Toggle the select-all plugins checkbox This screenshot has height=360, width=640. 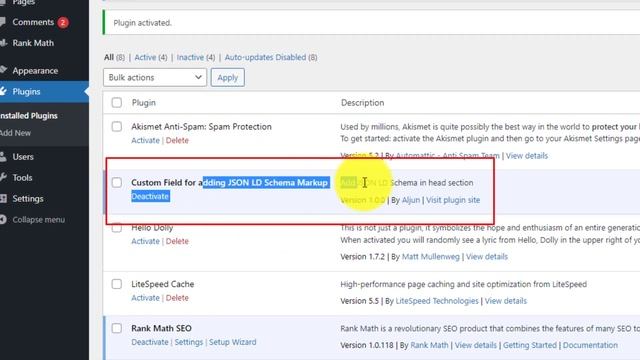117,102
